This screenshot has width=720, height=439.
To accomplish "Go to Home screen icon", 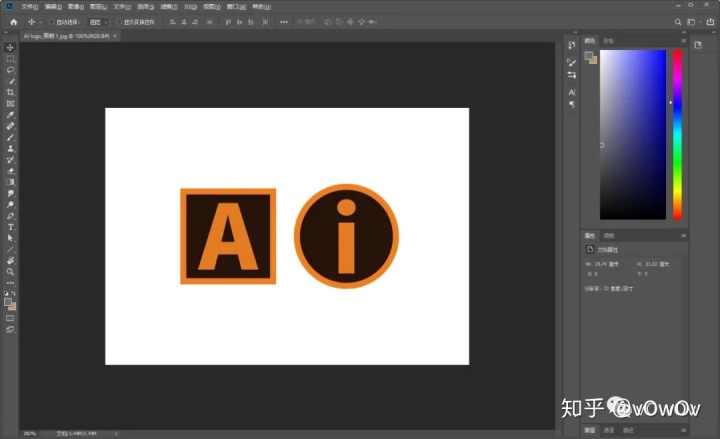I will tap(14, 22).
